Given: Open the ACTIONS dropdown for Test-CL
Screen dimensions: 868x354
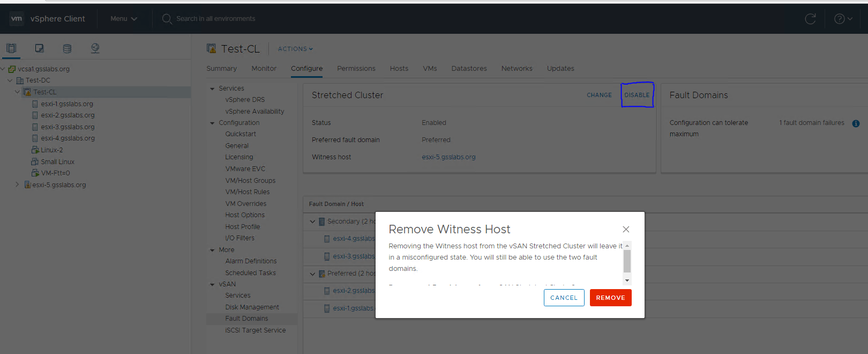Looking at the screenshot, I should 295,49.
